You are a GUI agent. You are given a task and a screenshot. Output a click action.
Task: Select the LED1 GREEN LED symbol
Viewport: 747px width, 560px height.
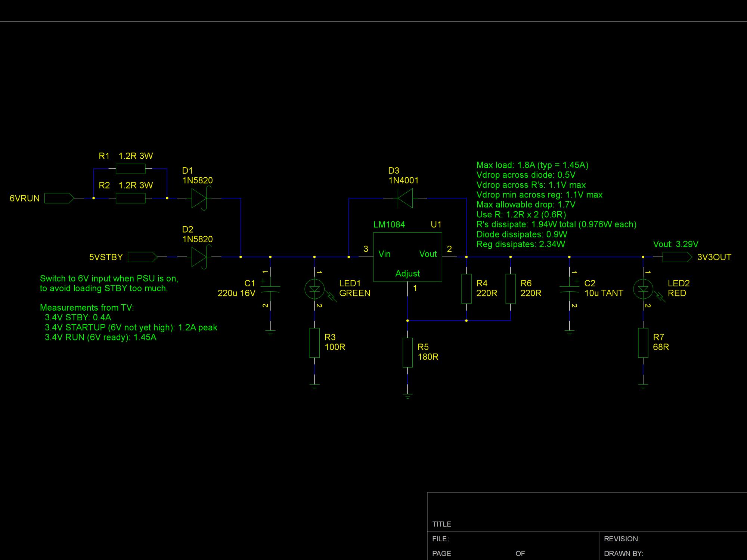(x=314, y=289)
